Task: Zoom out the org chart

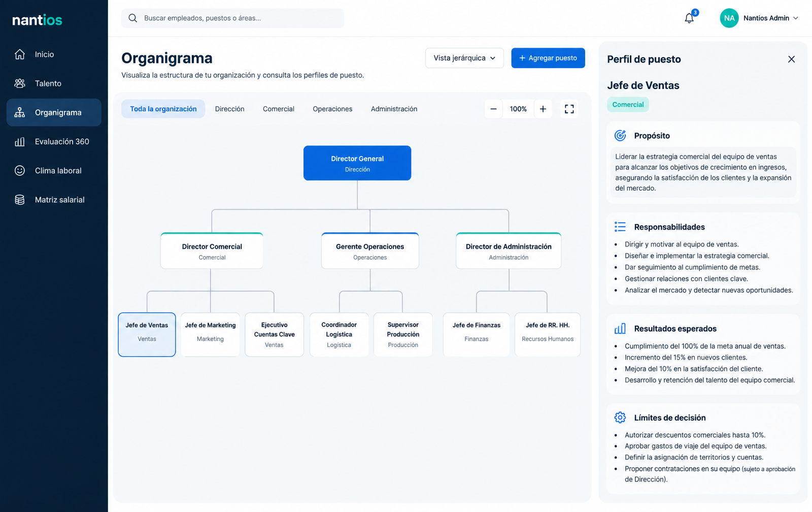Action: 493,109
